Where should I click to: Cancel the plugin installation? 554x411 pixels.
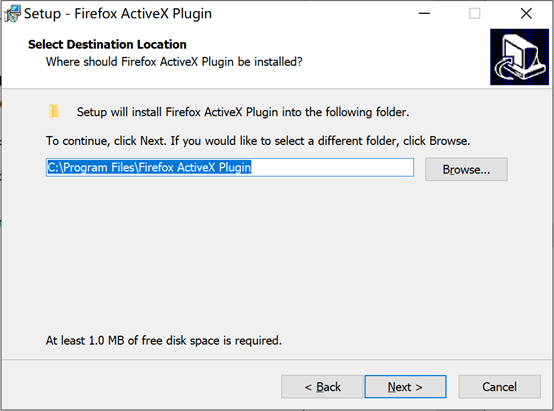point(499,387)
